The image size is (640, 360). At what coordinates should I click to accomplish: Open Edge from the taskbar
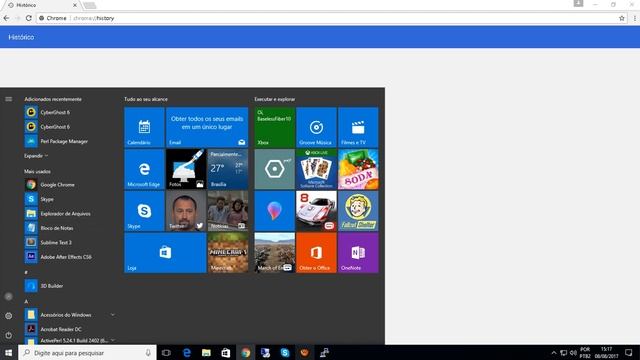tap(187, 353)
